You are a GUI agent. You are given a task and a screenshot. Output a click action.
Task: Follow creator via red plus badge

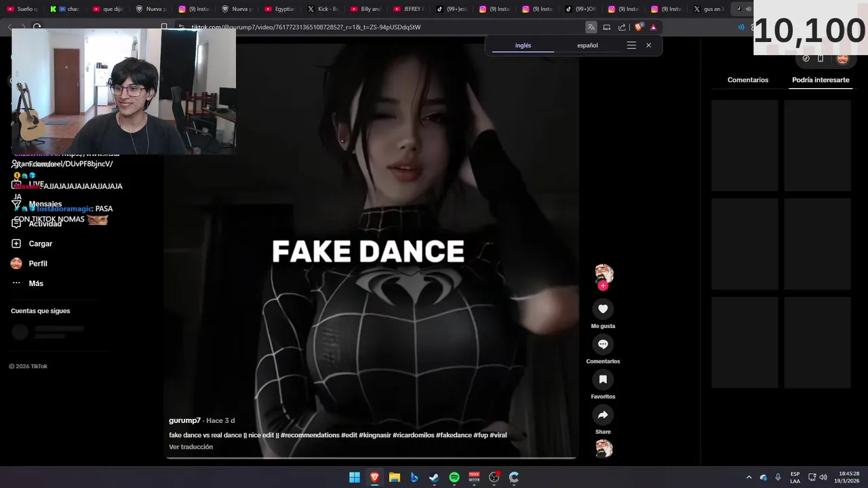tap(603, 285)
